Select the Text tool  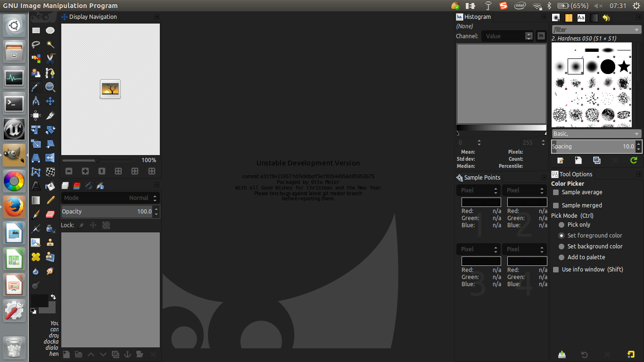(x=36, y=186)
